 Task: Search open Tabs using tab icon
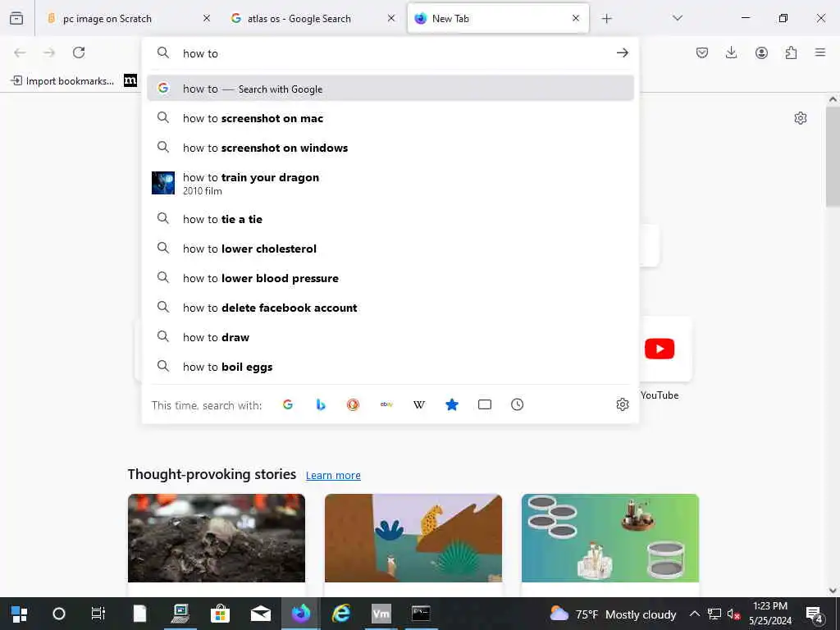point(484,404)
